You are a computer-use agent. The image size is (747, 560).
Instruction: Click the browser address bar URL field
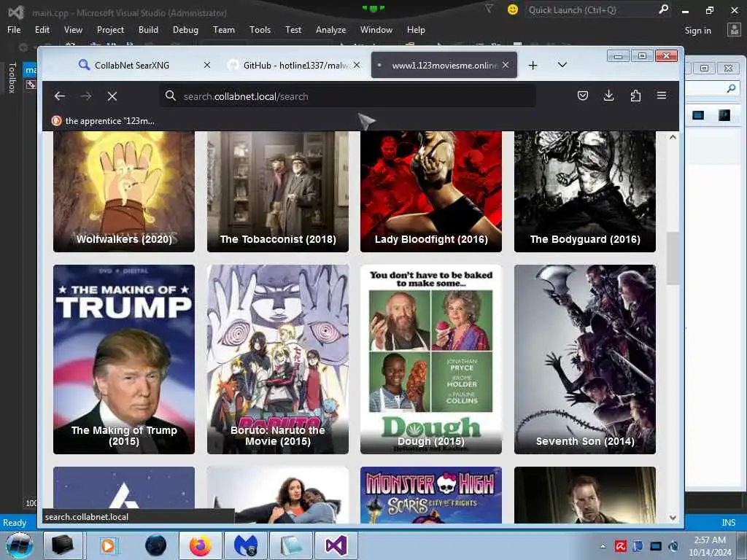pos(348,96)
